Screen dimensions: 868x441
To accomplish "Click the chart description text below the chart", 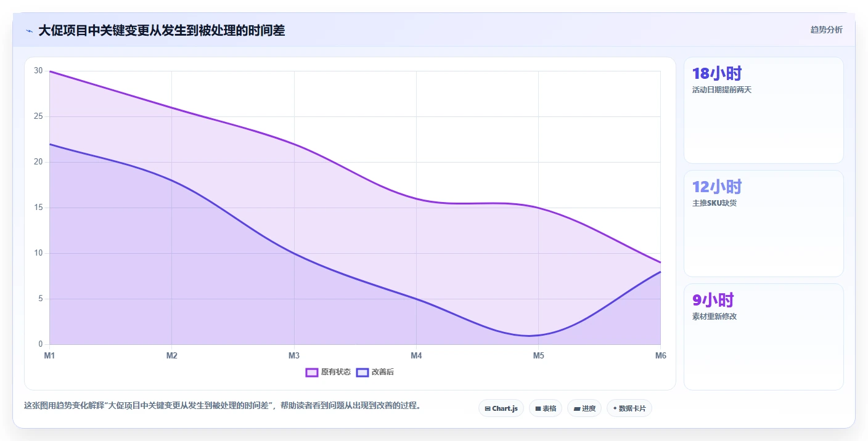I will tap(223, 406).
